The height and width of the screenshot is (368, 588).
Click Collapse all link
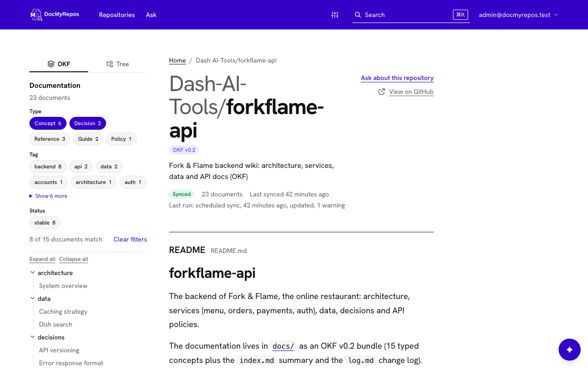click(73, 259)
